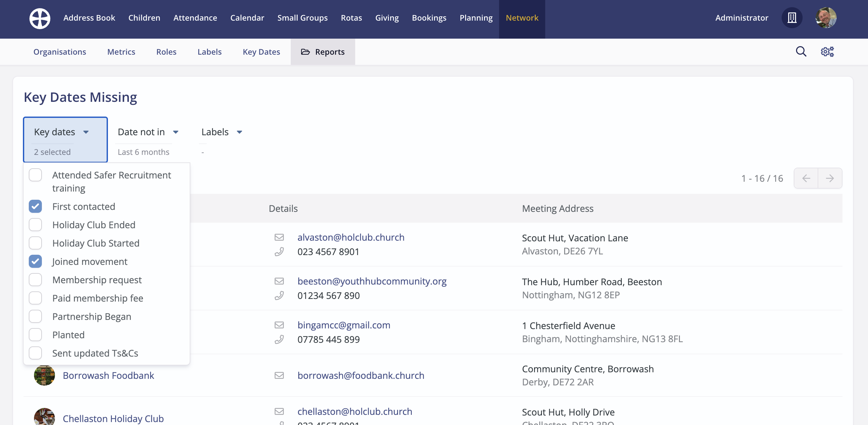
Task: Open the Date not in dropdown
Action: pos(148,132)
